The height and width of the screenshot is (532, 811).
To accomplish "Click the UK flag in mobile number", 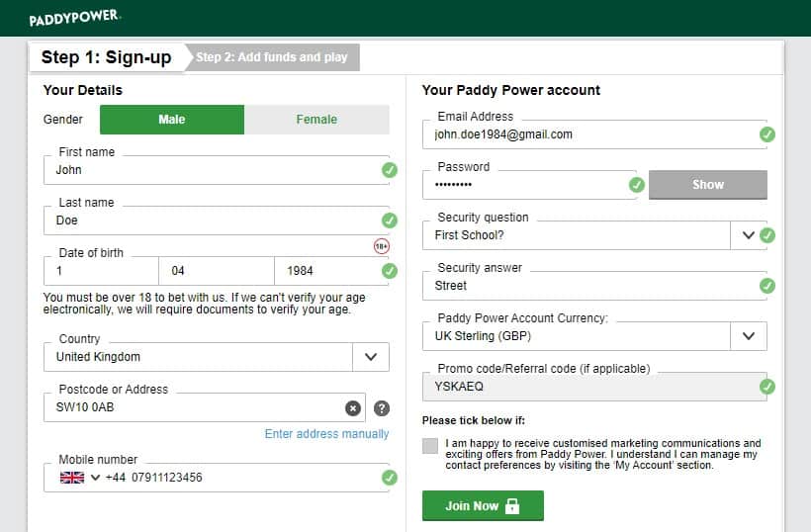I will click(72, 478).
